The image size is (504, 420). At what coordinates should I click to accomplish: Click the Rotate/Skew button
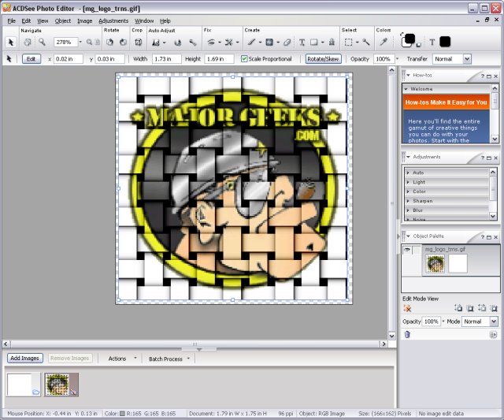tap(321, 59)
